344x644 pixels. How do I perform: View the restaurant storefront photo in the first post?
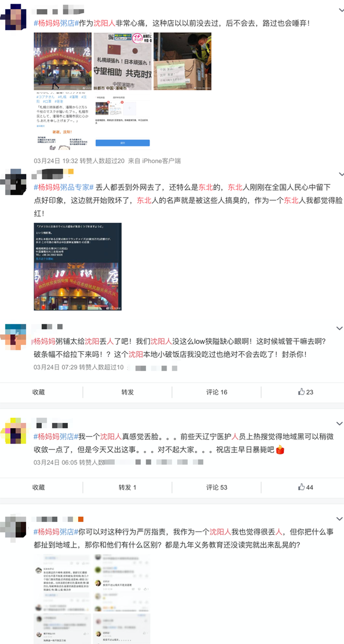pos(62,62)
